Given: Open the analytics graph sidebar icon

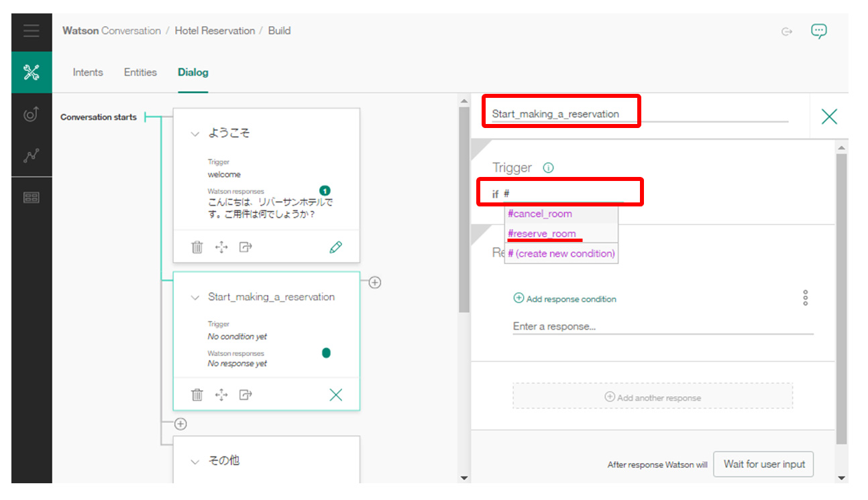Looking at the screenshot, I should pyautogui.click(x=32, y=155).
